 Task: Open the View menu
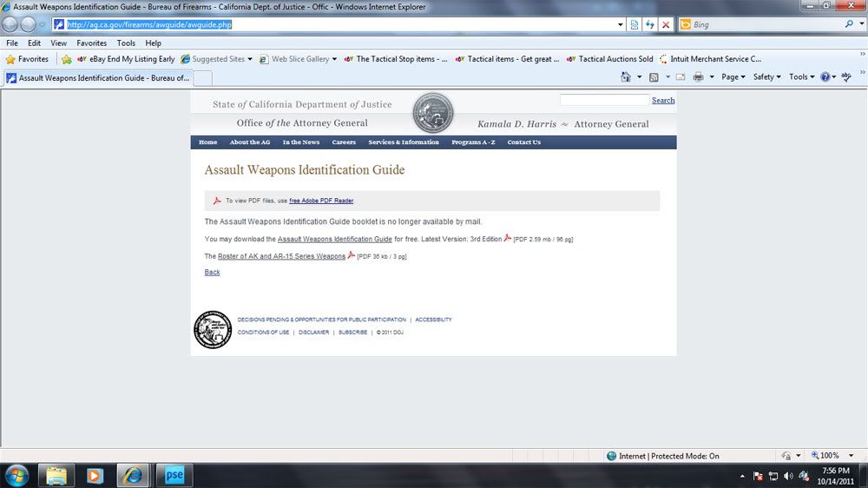(58, 43)
